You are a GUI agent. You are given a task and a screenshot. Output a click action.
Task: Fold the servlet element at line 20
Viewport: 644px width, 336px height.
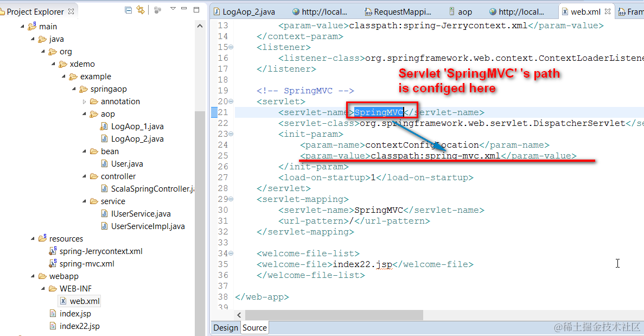231,102
